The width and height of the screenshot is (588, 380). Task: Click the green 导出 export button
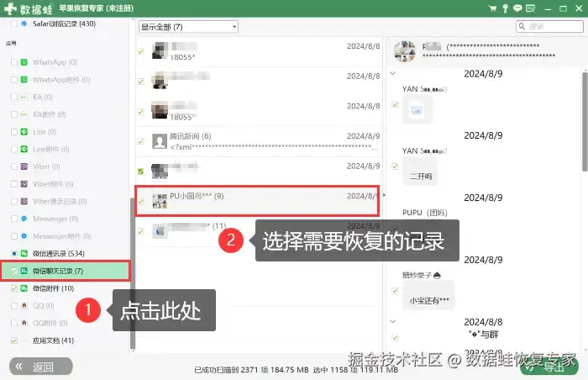[x=549, y=367]
